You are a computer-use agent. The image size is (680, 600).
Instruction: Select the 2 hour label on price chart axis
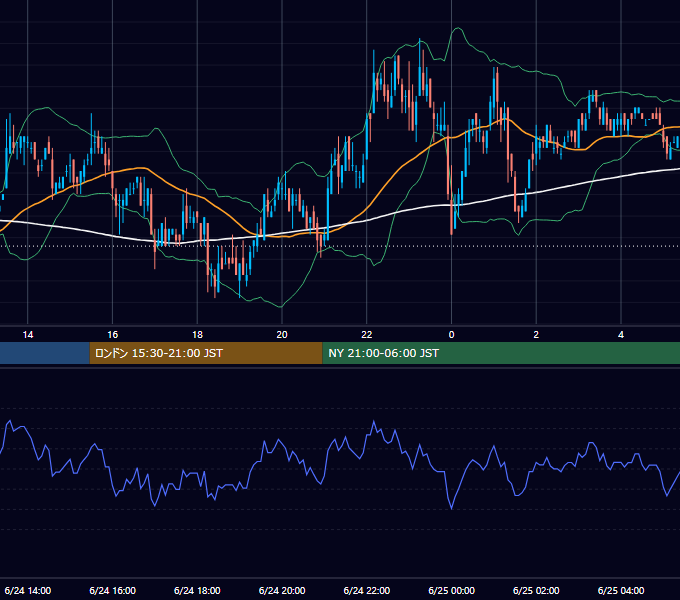(x=536, y=335)
